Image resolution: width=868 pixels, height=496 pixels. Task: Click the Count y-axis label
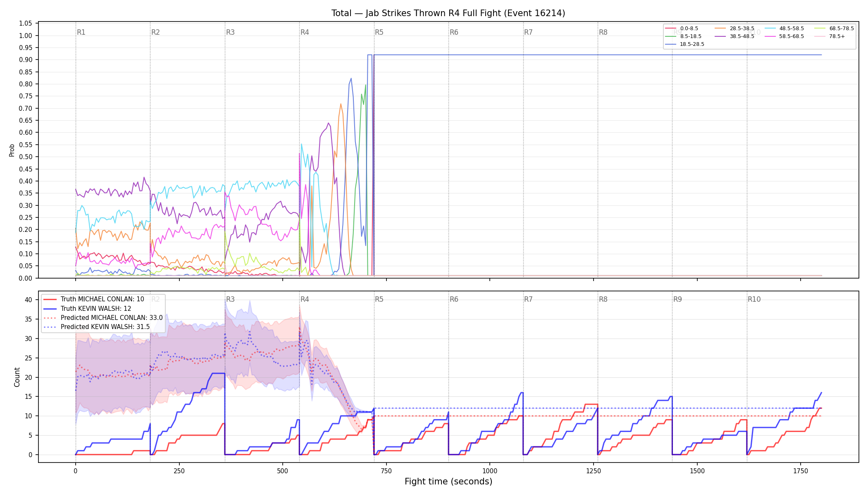[17, 377]
